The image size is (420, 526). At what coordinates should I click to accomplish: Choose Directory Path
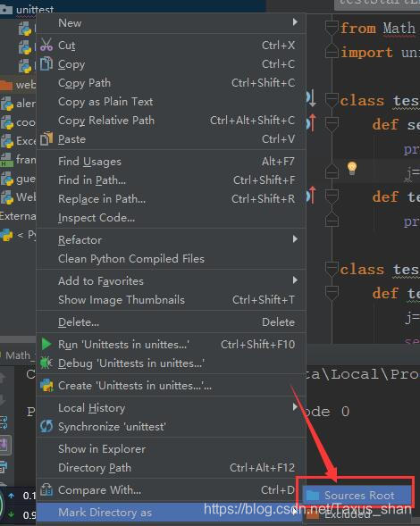171,468
